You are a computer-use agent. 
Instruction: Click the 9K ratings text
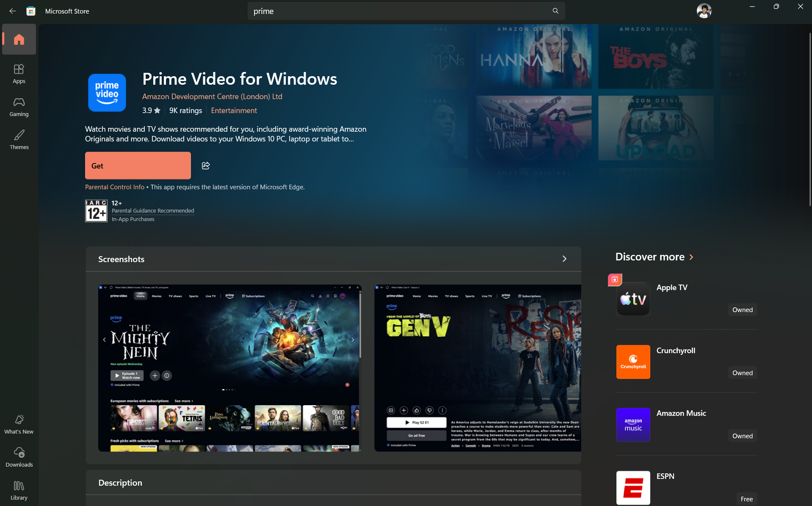(185, 111)
